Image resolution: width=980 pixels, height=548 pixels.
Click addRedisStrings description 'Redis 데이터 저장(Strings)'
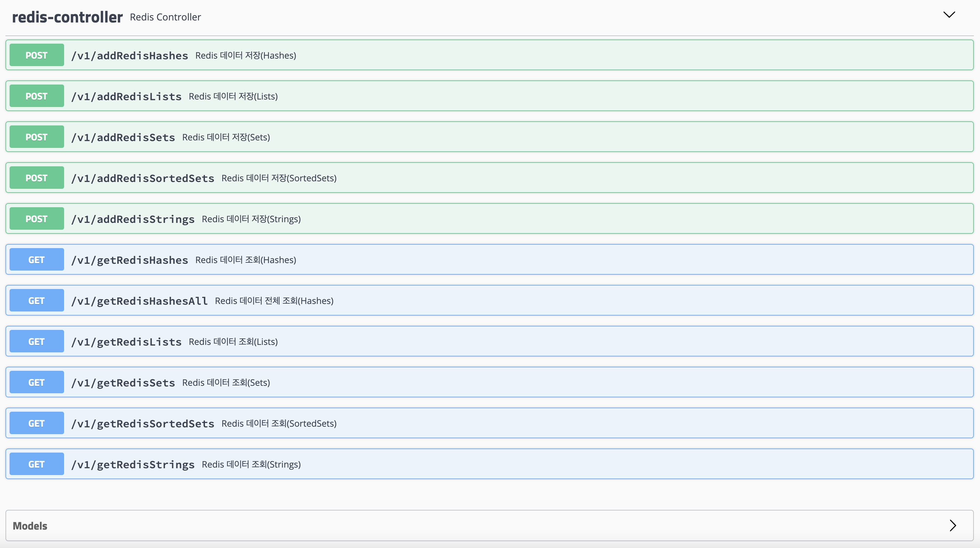tap(251, 219)
